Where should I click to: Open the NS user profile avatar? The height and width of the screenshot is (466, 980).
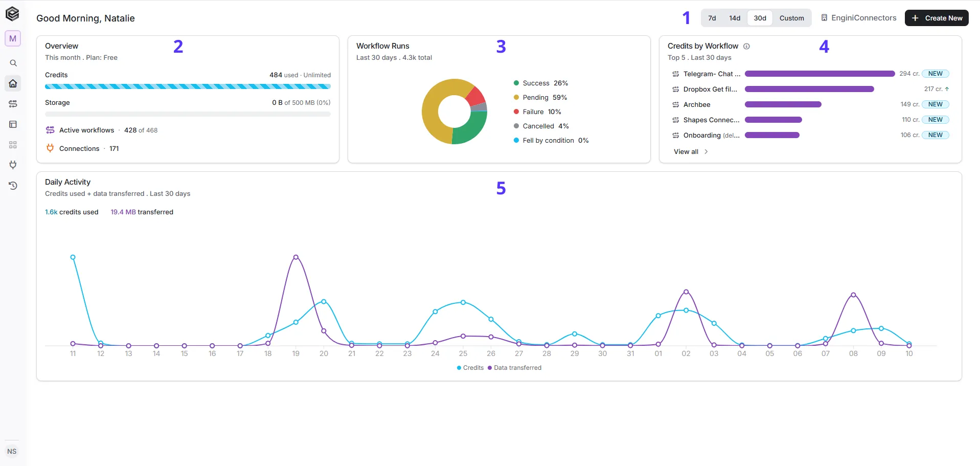coord(12,451)
